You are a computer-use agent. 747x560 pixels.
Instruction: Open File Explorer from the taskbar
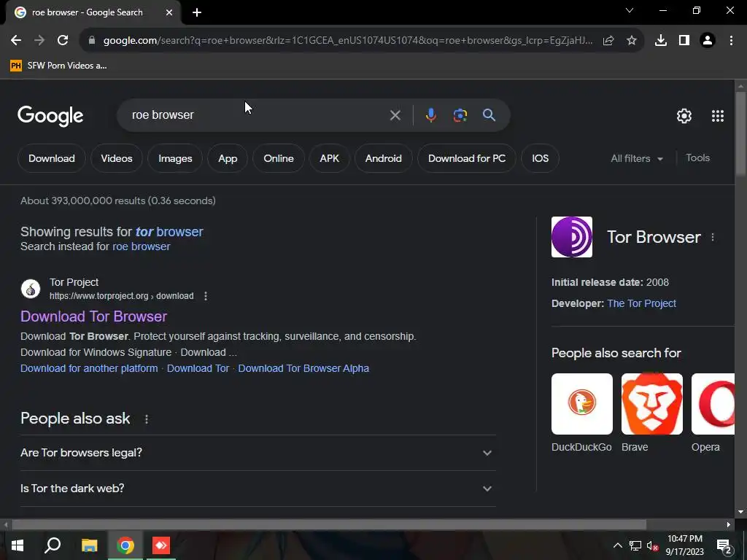[x=90, y=545]
